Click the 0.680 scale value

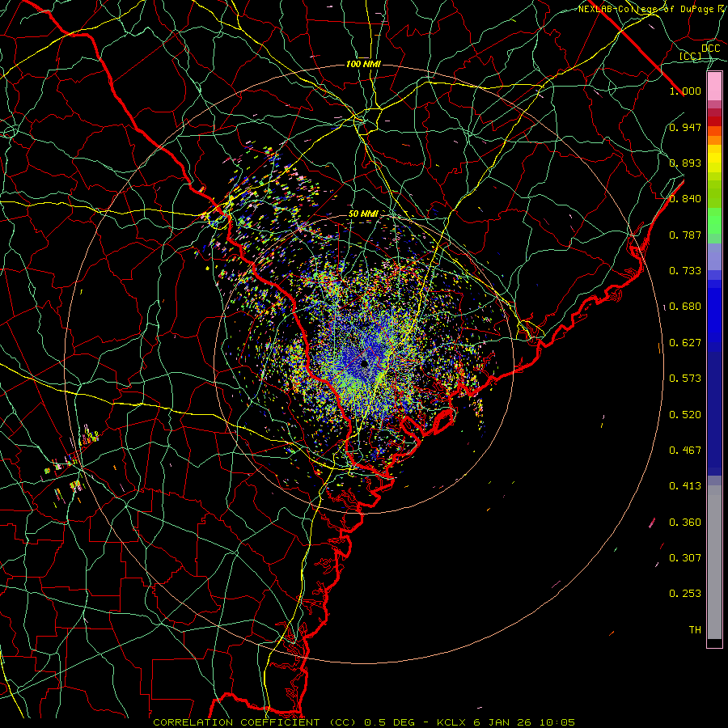[685, 307]
